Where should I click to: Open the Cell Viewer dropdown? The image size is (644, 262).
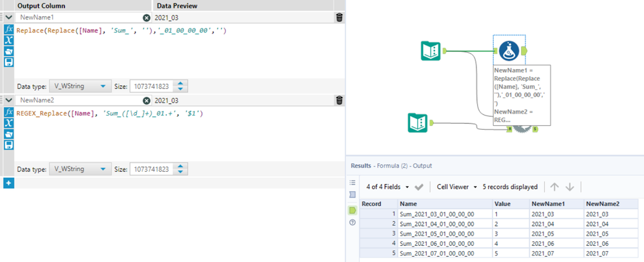[x=456, y=186]
